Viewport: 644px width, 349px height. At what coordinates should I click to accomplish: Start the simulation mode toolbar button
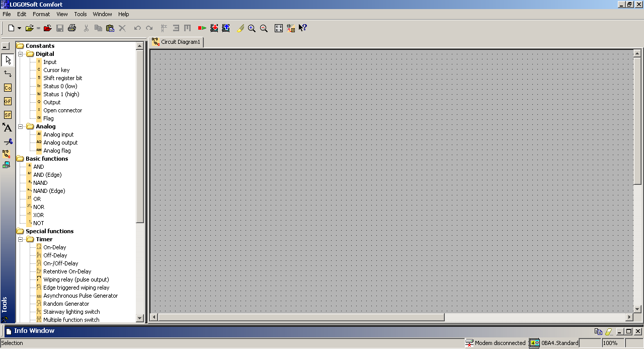pos(202,28)
